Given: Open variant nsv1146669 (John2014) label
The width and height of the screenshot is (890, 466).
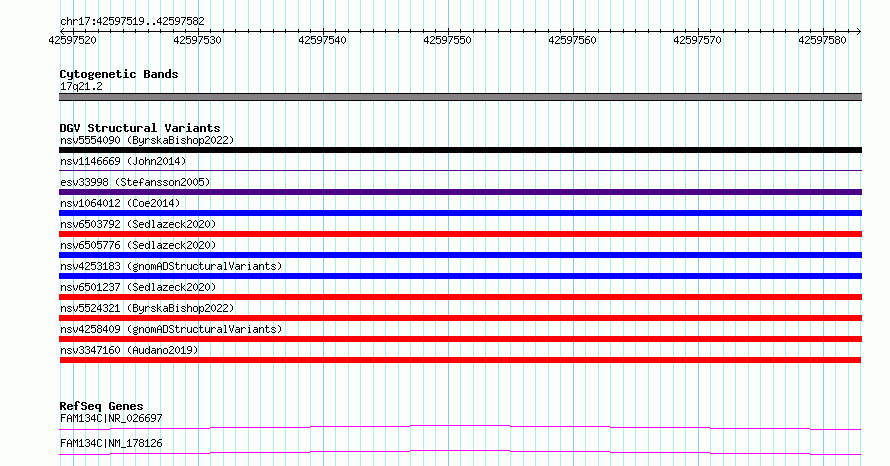Looking at the screenshot, I should (123, 161).
